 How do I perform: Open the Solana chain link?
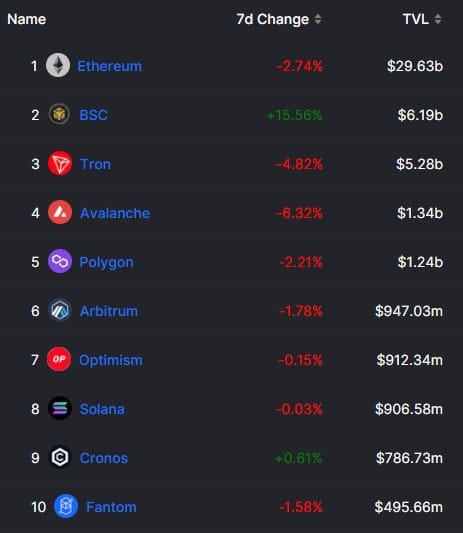102,409
